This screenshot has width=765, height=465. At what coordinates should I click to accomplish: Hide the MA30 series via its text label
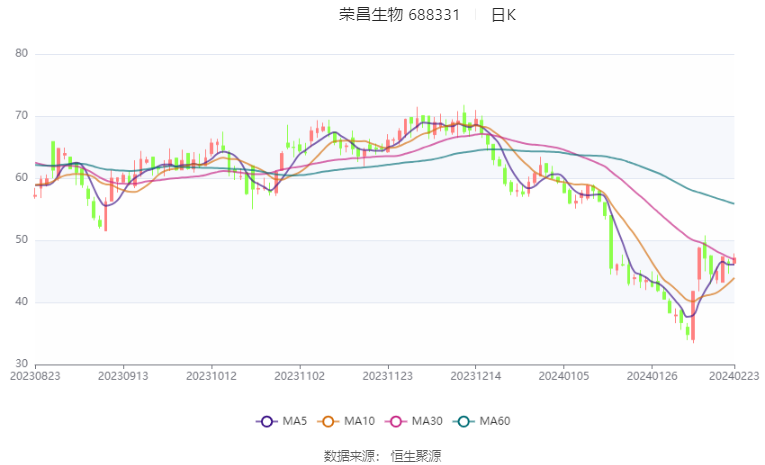point(427,422)
